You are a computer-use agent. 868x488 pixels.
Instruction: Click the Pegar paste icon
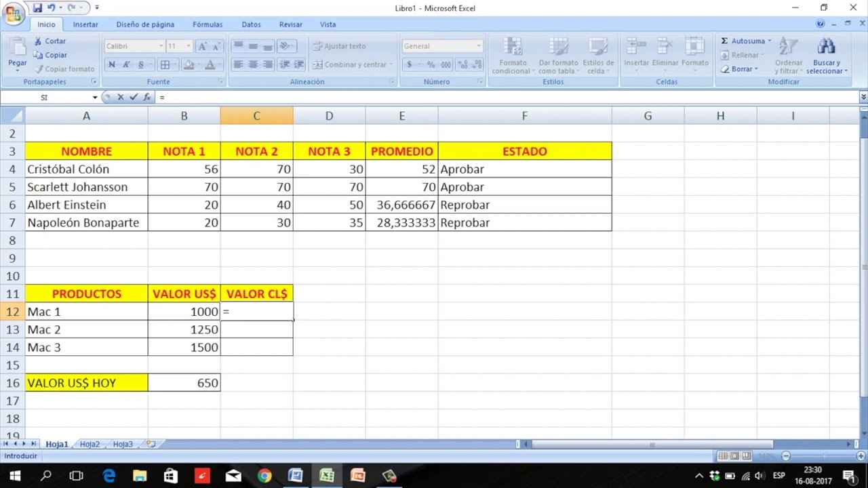(x=17, y=46)
